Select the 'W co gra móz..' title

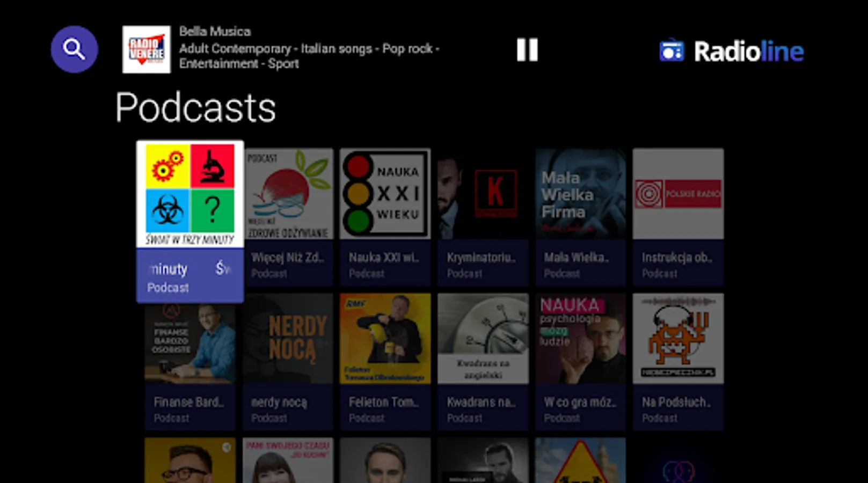580,402
